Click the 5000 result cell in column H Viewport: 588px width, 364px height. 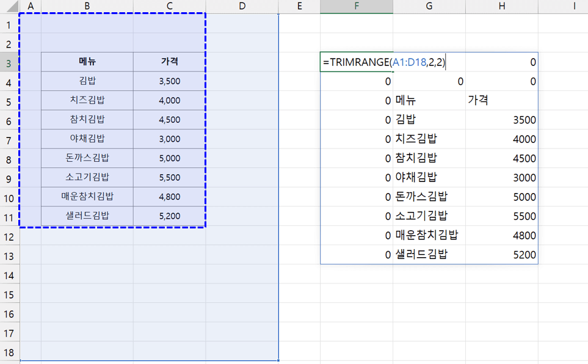coord(502,197)
